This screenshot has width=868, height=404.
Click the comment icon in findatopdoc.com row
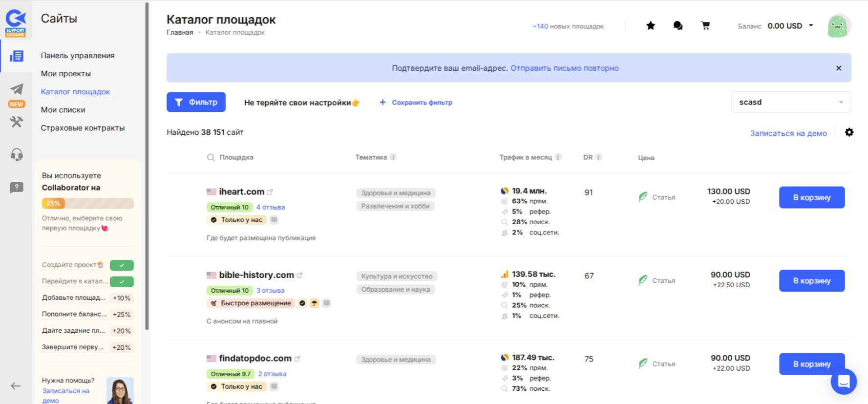pyautogui.click(x=274, y=386)
